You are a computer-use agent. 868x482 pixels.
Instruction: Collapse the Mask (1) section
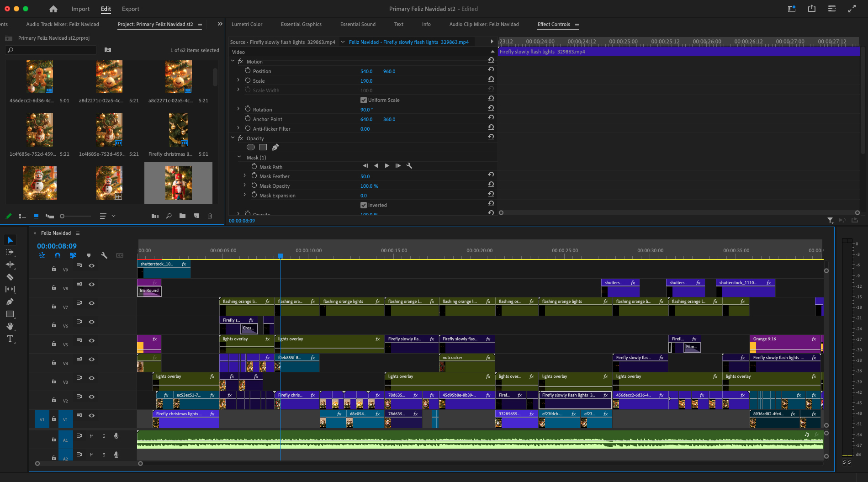(239, 157)
